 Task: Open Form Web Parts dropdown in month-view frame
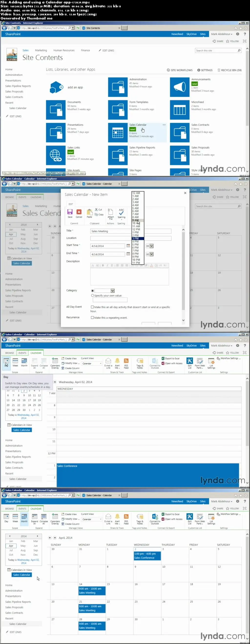[x=200, y=519]
